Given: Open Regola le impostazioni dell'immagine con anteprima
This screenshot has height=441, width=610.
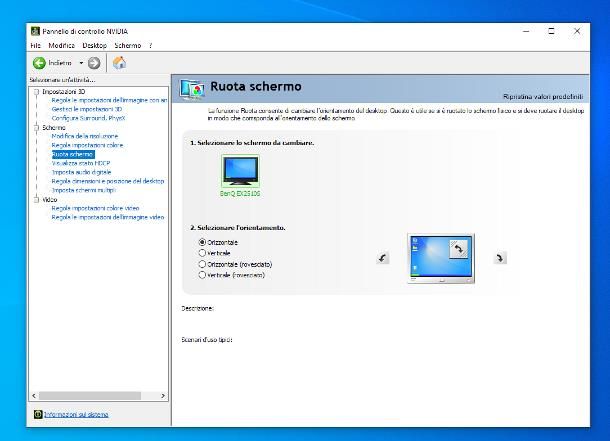Looking at the screenshot, I should coord(109,100).
